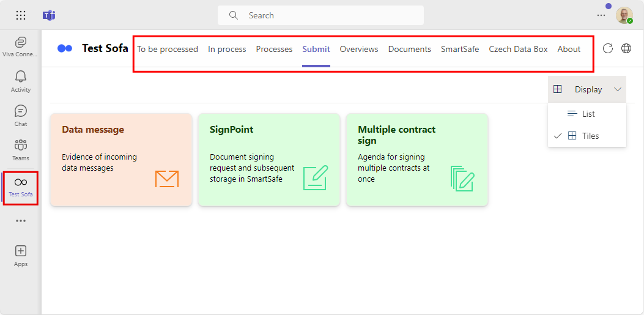Switch display to List view
Viewport: 644px width, 315px height.
point(587,114)
